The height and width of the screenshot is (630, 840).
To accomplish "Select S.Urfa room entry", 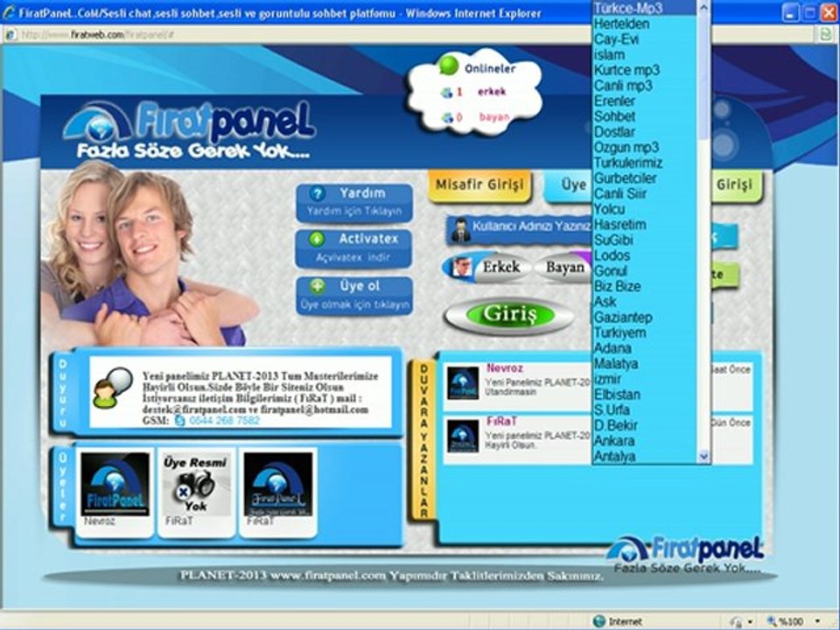I will pos(644,409).
